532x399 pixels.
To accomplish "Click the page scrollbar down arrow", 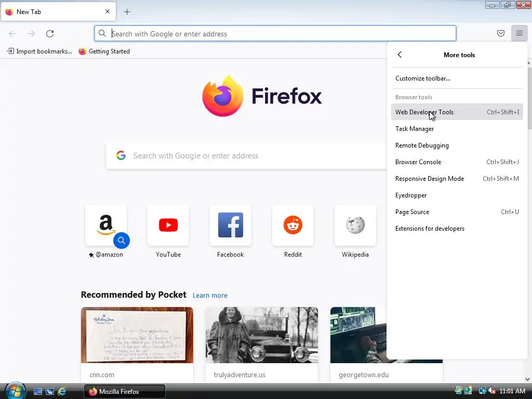I will (x=528, y=379).
